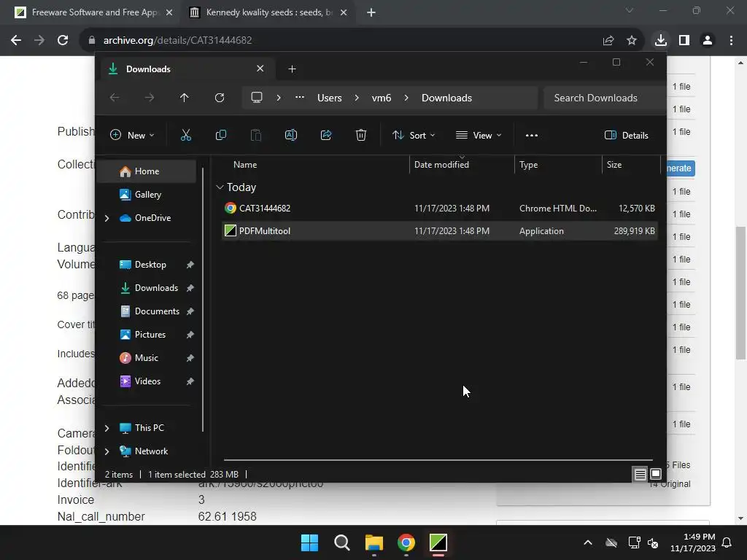The height and width of the screenshot is (560, 747).
Task: Open Chrome side panel icon
Action: [x=684, y=40]
